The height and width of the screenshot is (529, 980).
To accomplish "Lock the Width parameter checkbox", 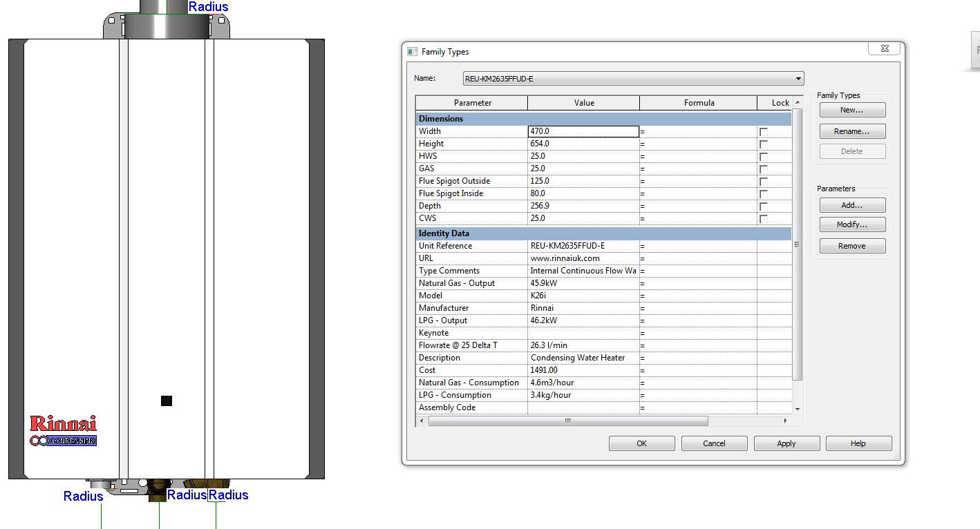I will tap(764, 132).
